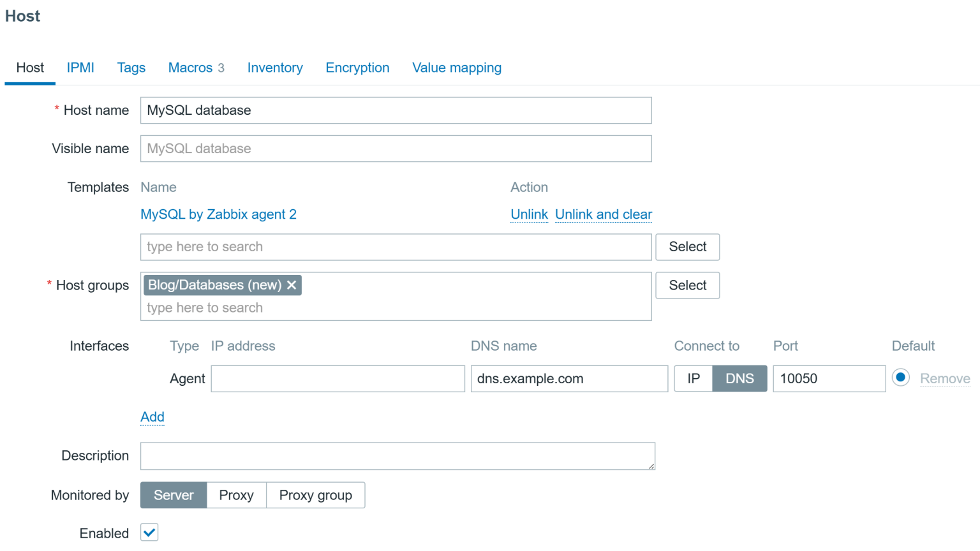This screenshot has width=980, height=551.
Task: Click inside the Description field
Action: (x=397, y=456)
